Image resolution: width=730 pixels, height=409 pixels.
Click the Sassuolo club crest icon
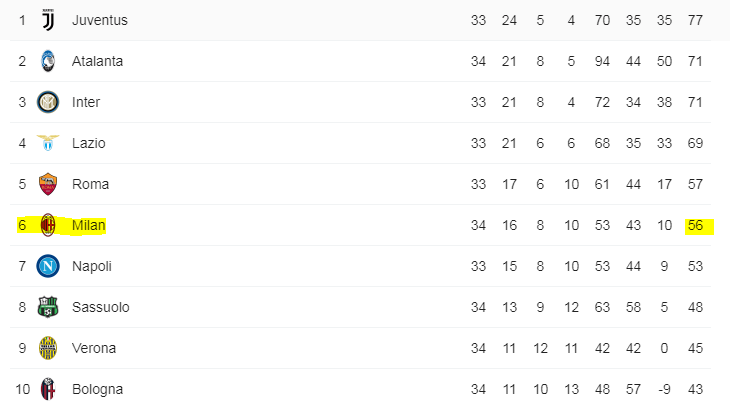(x=47, y=307)
